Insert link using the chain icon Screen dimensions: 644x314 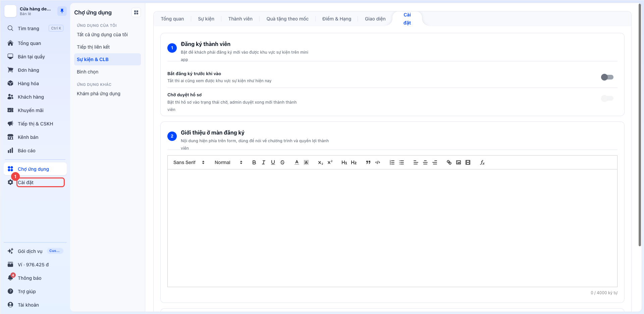tap(449, 162)
